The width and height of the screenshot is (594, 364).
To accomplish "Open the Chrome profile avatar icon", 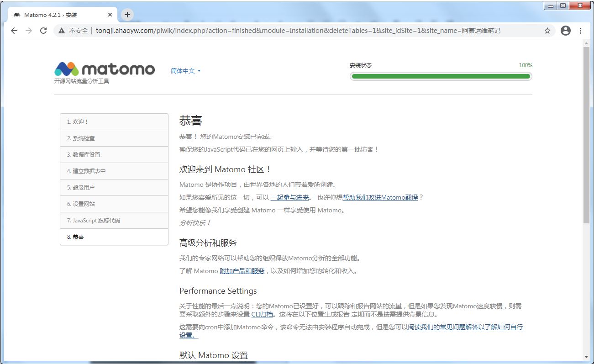I will pyautogui.click(x=566, y=31).
